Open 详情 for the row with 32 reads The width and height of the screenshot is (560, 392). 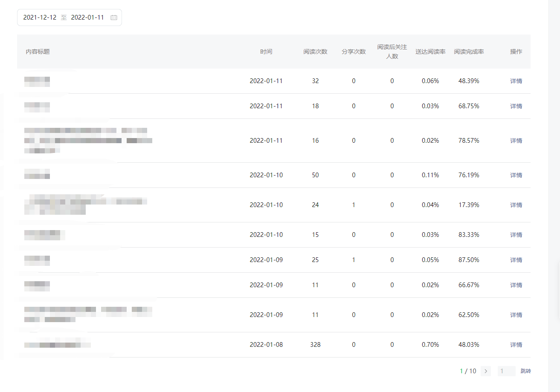click(516, 81)
